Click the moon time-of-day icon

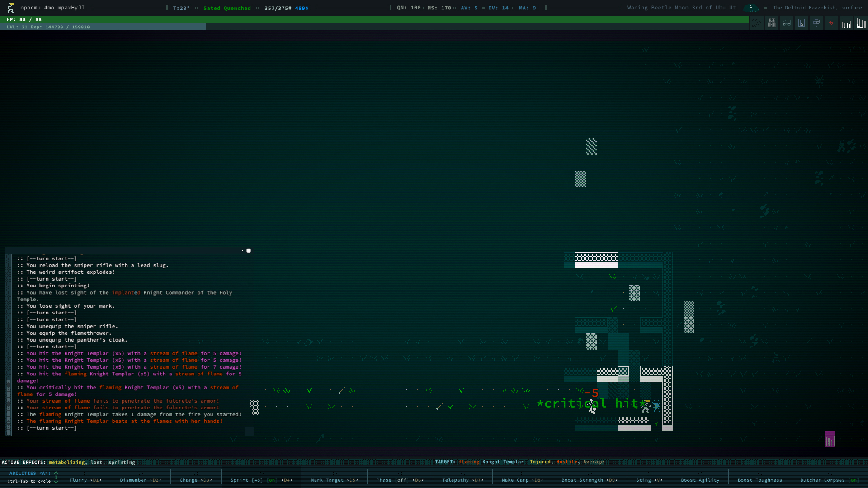pos(751,8)
